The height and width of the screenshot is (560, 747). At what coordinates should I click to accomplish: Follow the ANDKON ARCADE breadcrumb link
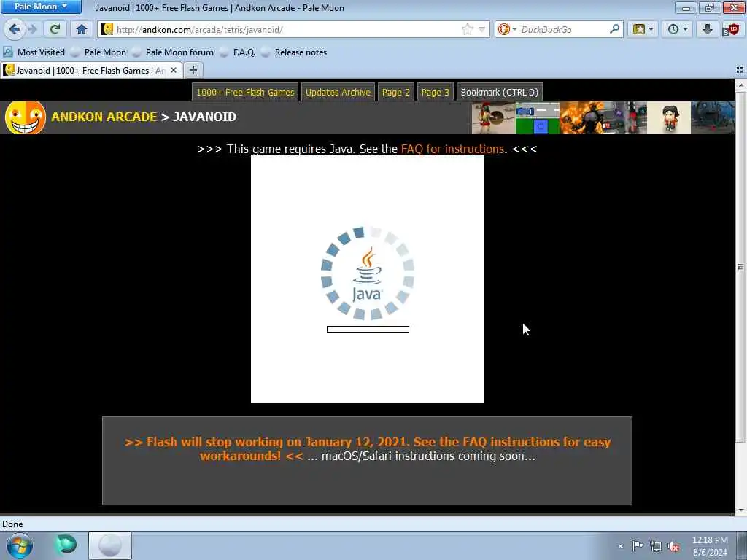click(x=104, y=117)
